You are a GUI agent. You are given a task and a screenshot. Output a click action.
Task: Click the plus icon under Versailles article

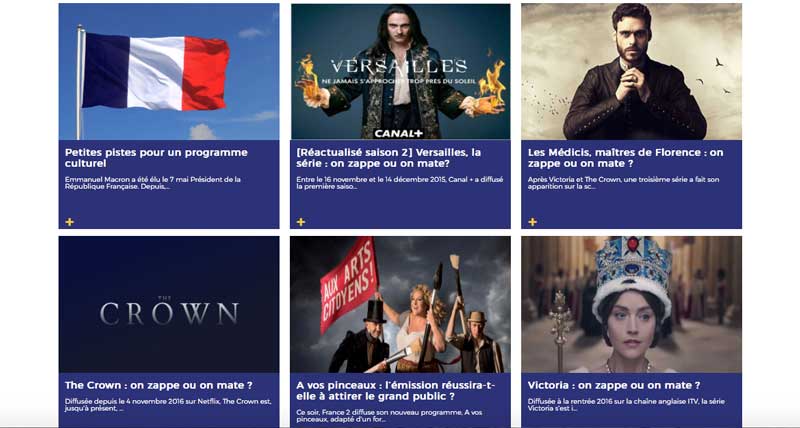pos(301,222)
